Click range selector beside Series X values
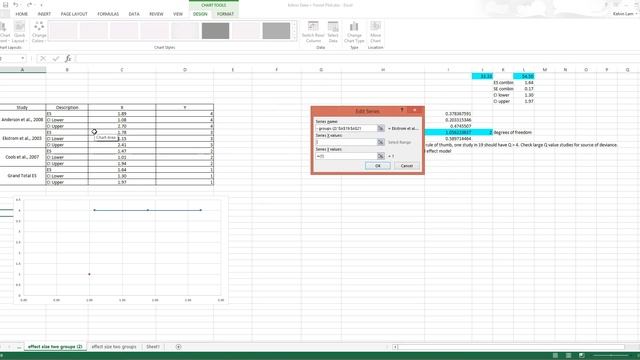The height and width of the screenshot is (360, 640). point(380,142)
